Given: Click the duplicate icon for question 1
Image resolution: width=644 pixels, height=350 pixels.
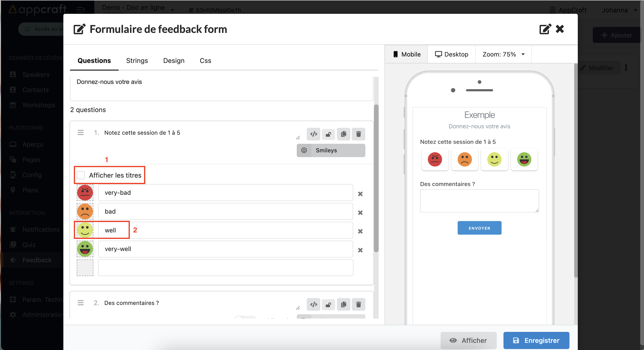Looking at the screenshot, I should [x=343, y=133].
